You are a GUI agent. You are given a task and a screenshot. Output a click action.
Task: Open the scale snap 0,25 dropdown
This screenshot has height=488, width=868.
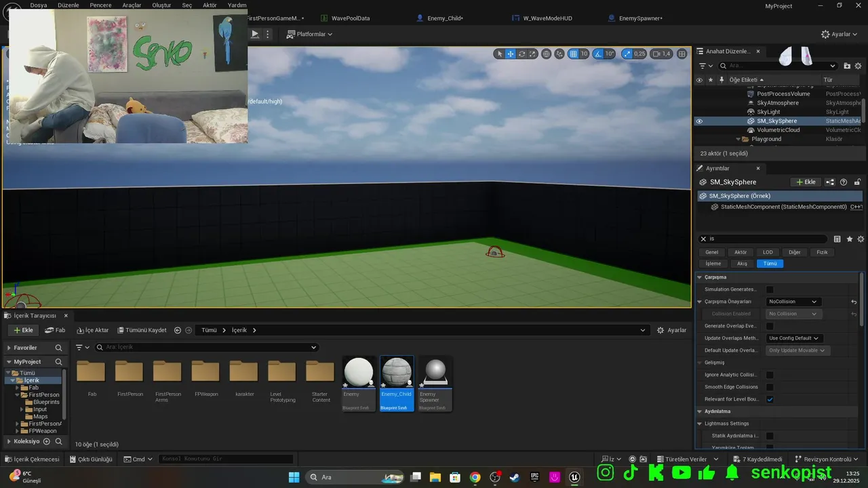(639, 54)
